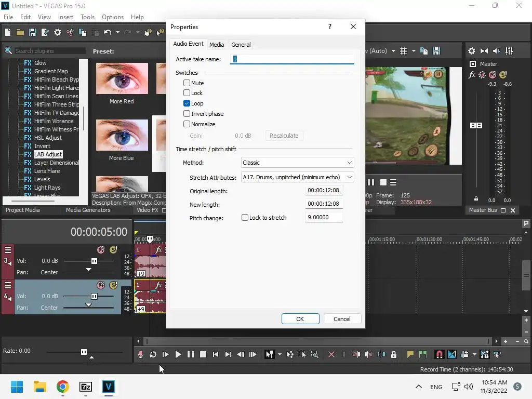The height and width of the screenshot is (399, 532).
Task: Switch to the Media tab in Properties
Action: click(x=217, y=45)
